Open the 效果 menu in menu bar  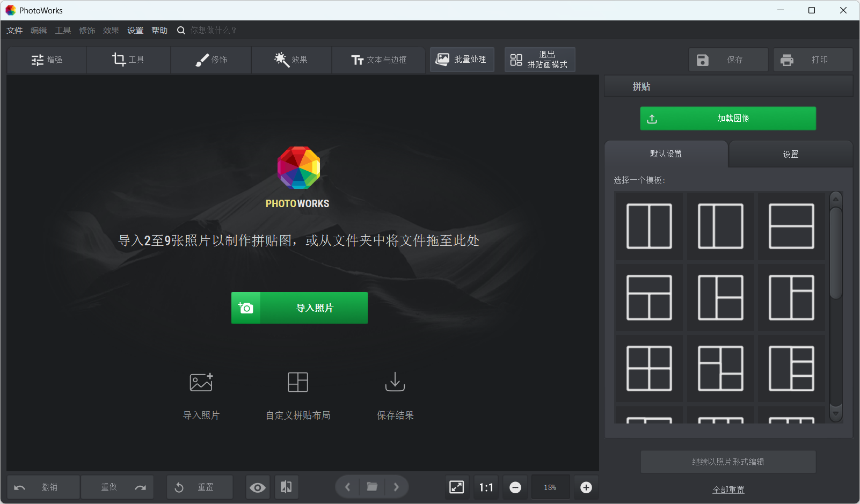[x=111, y=31]
